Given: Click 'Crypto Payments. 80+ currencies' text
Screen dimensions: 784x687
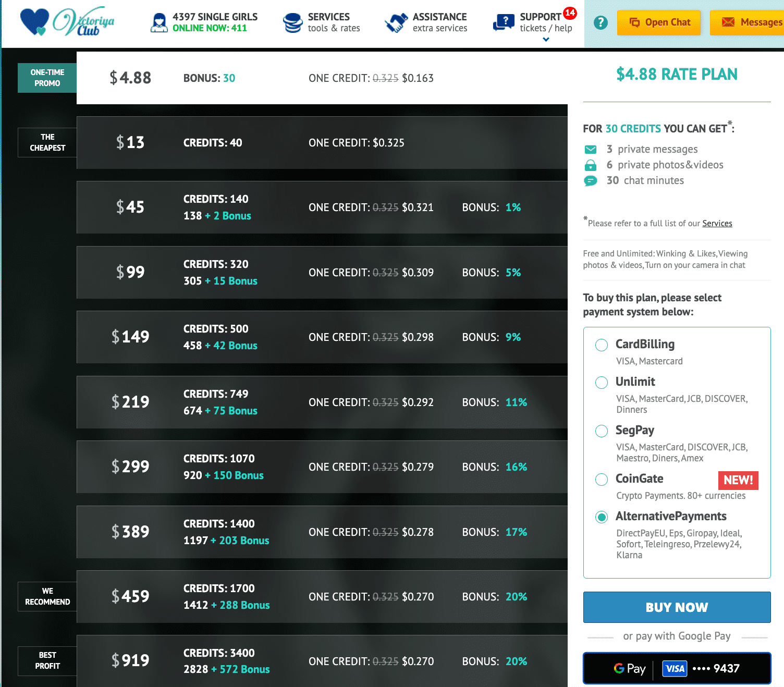Looking at the screenshot, I should pos(681,496).
